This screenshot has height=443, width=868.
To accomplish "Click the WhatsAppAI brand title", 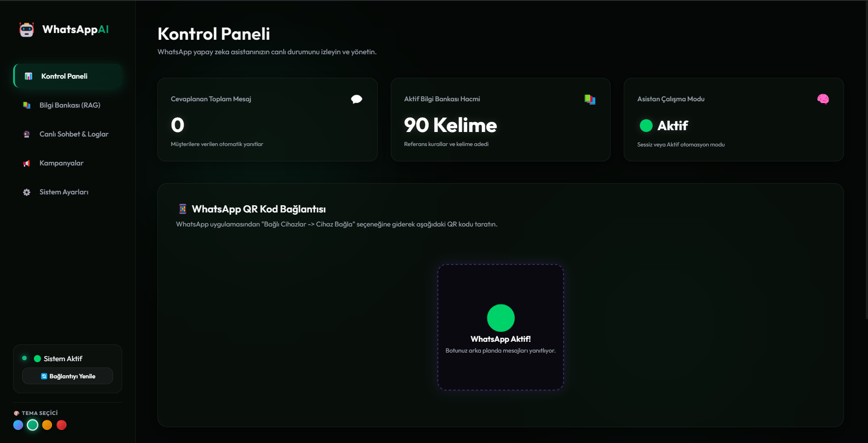I will [76, 29].
